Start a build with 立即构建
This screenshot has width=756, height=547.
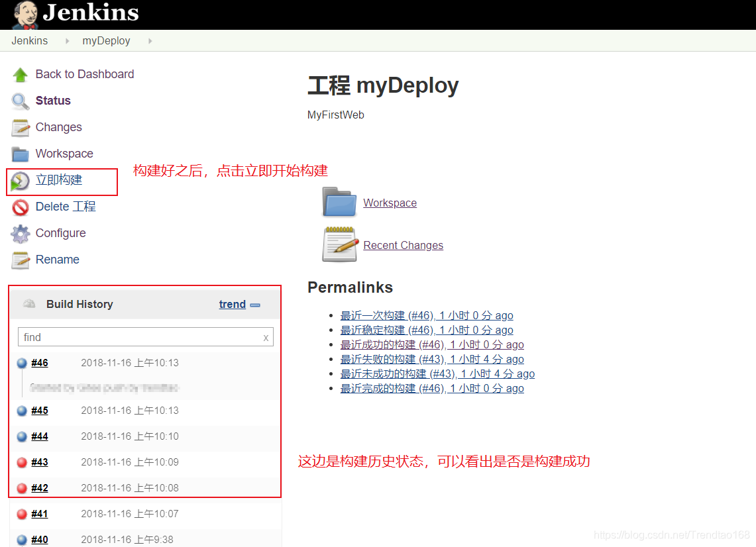(59, 180)
